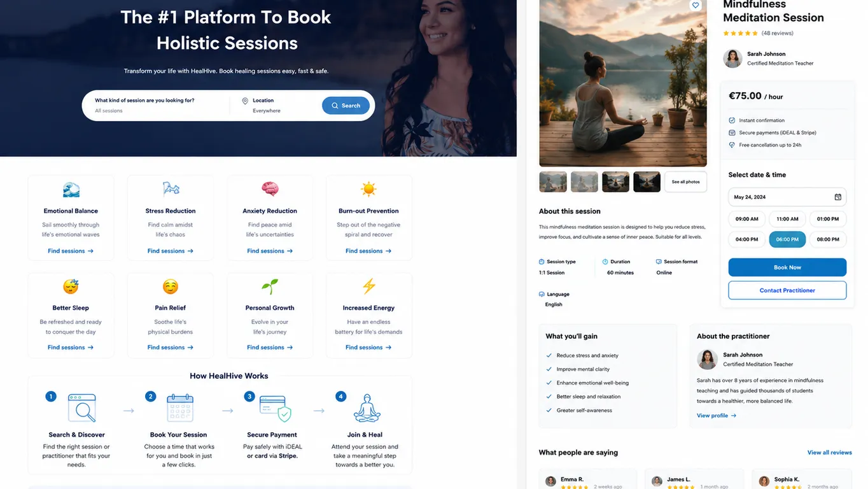Open the Location 'Everywhere' selector
Image resolution: width=868 pixels, height=489 pixels.
coord(277,106)
